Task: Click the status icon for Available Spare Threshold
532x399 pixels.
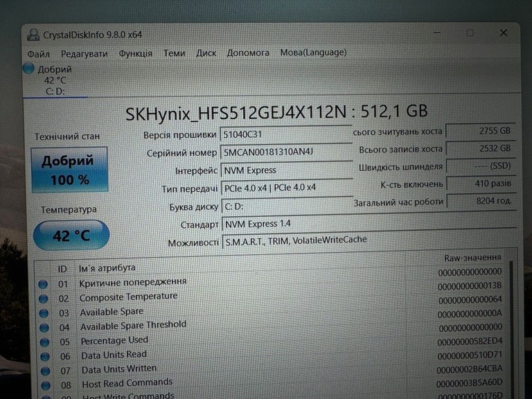Action: click(x=44, y=328)
